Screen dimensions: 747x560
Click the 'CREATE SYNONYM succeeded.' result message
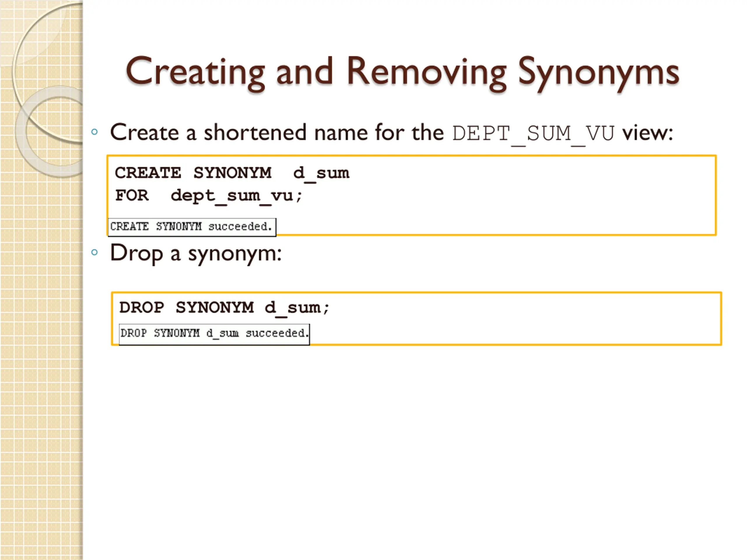192,227
